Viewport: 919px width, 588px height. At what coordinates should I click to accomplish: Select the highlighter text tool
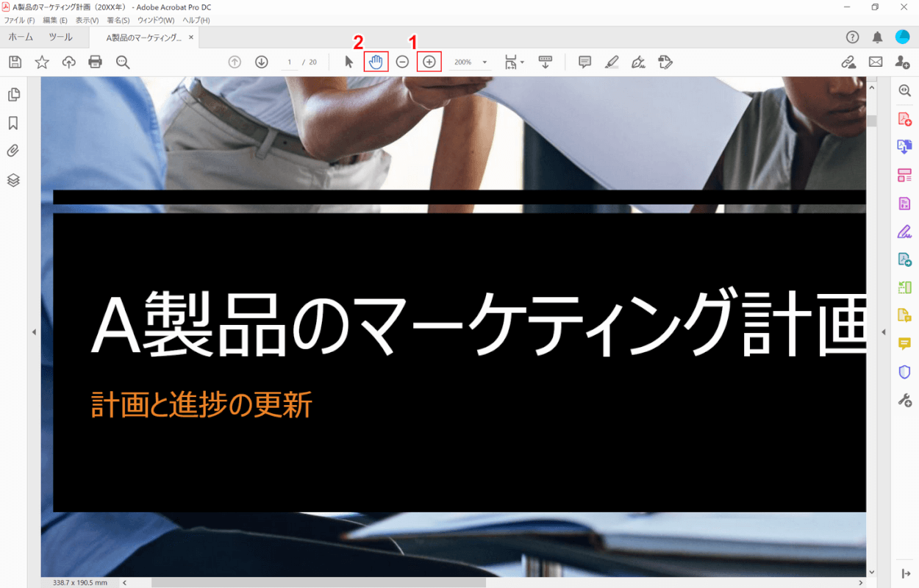[x=612, y=62]
